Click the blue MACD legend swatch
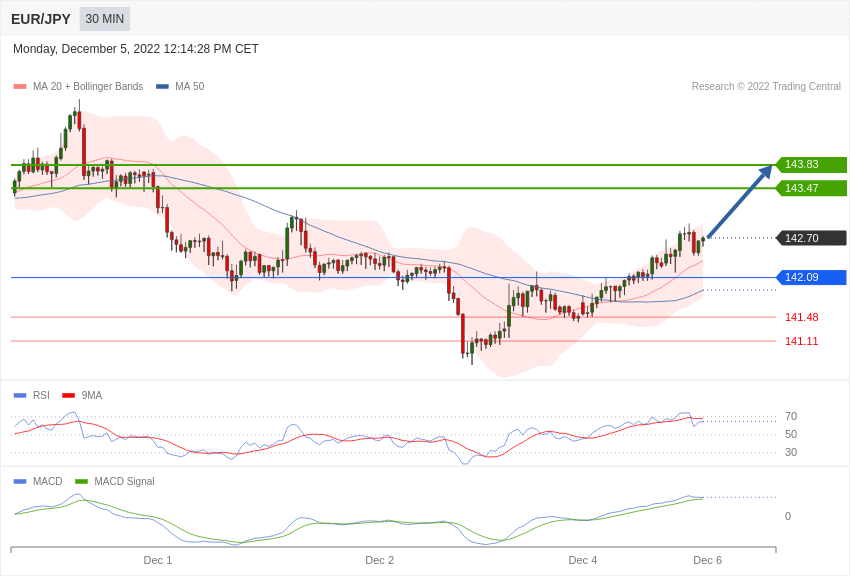 pyautogui.click(x=20, y=481)
